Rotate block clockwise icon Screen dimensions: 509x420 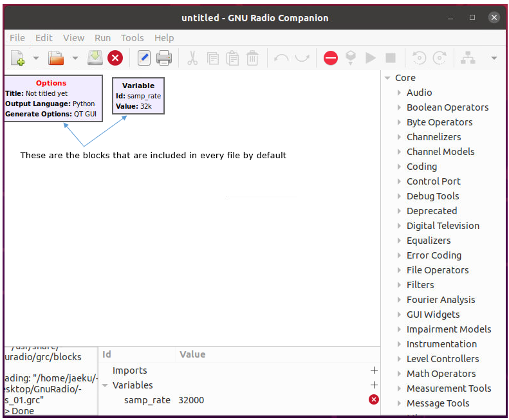[x=440, y=58]
